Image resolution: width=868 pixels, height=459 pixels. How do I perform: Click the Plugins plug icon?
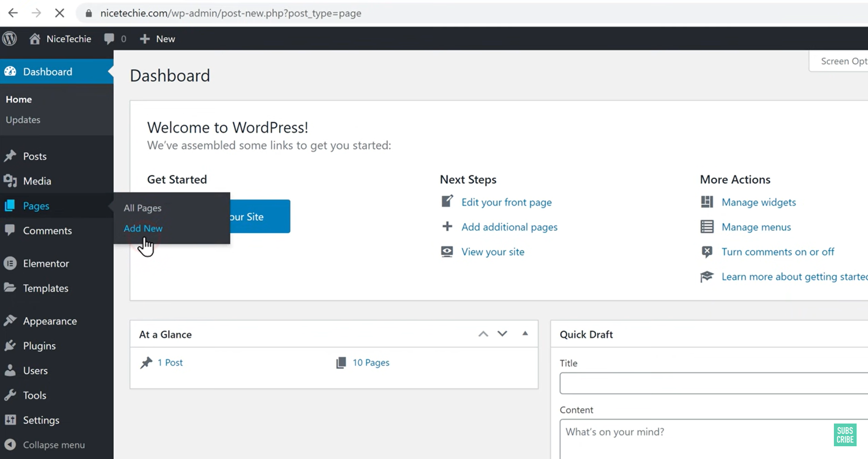(x=10, y=346)
